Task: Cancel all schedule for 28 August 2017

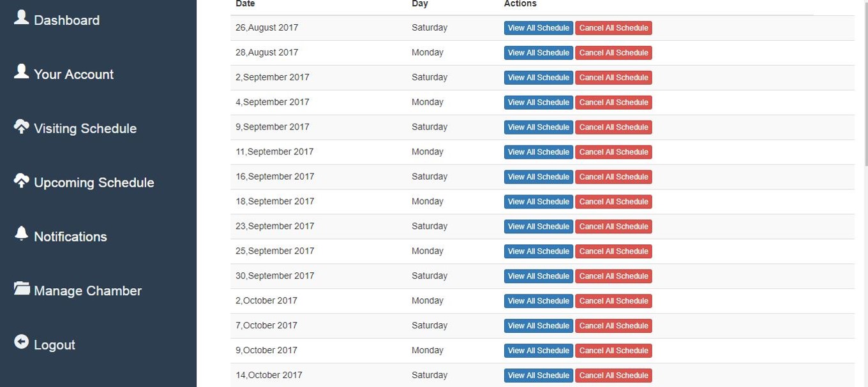Action: click(x=613, y=53)
